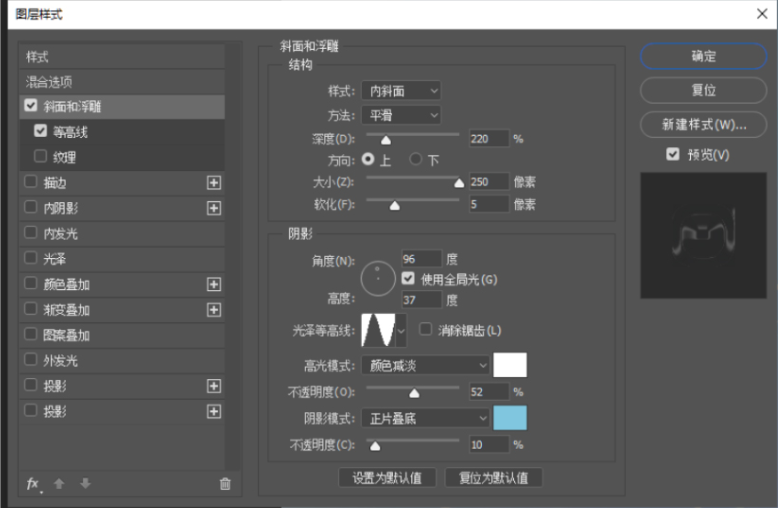Delete effect using the trash icon

click(x=225, y=484)
